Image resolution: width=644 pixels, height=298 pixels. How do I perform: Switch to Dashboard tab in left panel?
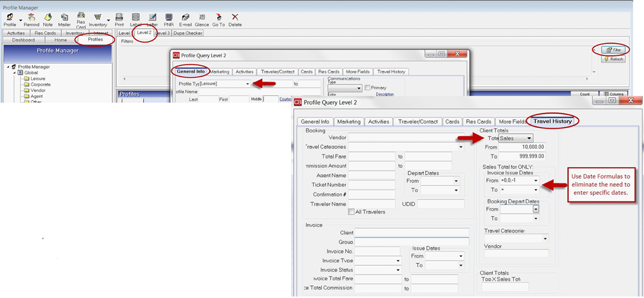point(23,40)
